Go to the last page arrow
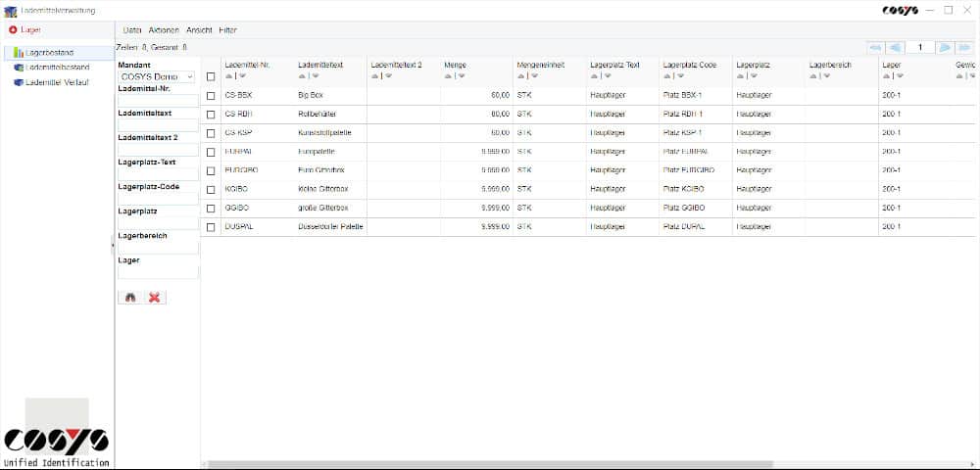Image resolution: width=980 pixels, height=470 pixels. click(962, 47)
